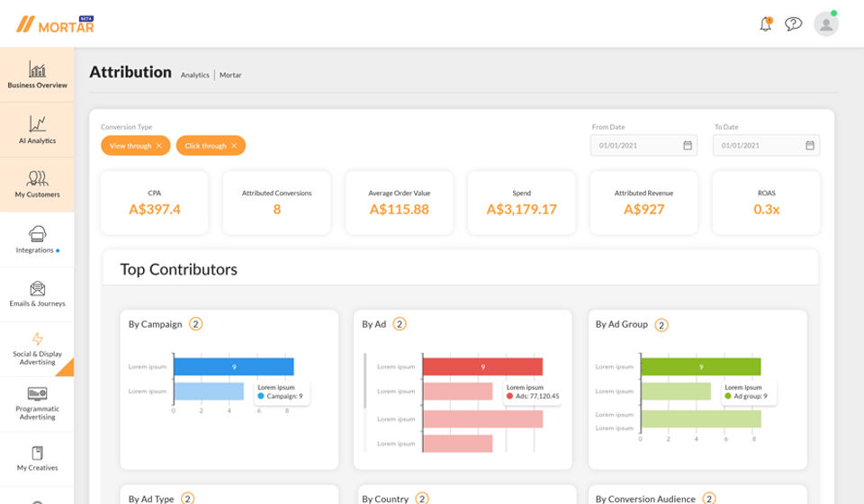Click the Analytics breadcrumb link
This screenshot has width=864, height=504.
coord(195,75)
